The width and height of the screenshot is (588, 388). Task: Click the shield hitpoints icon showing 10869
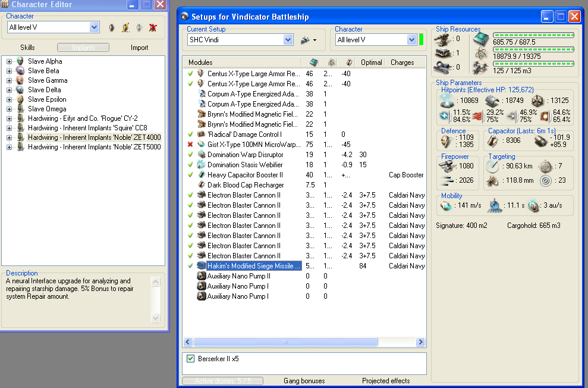click(x=447, y=101)
